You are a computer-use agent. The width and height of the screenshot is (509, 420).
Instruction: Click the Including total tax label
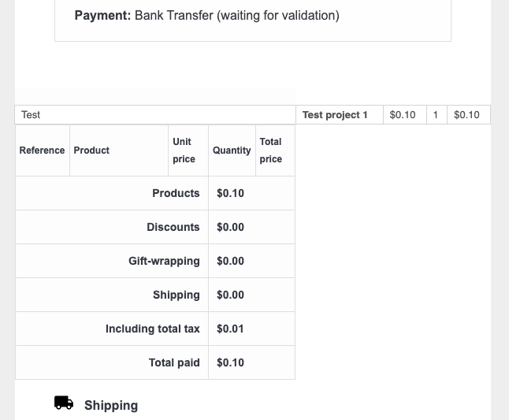tap(153, 329)
